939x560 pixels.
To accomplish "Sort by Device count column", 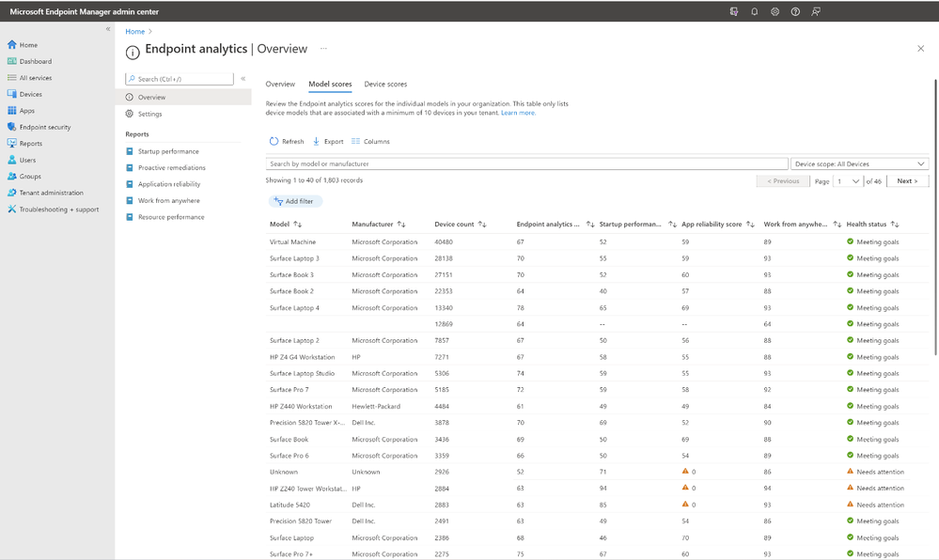I will [482, 224].
